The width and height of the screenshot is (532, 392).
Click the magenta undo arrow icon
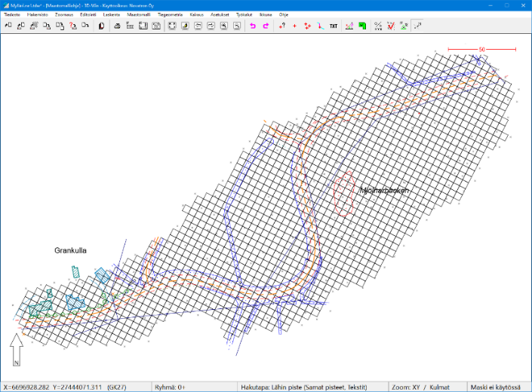(253, 26)
